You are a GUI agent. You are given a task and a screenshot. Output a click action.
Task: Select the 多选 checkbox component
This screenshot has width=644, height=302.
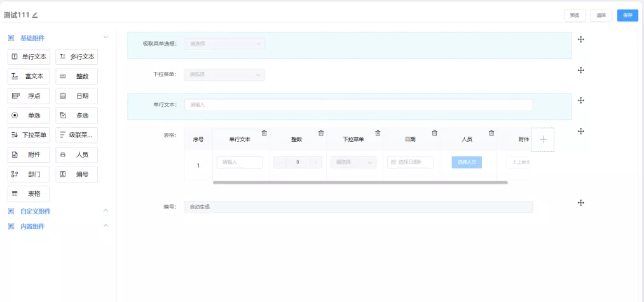click(x=76, y=116)
